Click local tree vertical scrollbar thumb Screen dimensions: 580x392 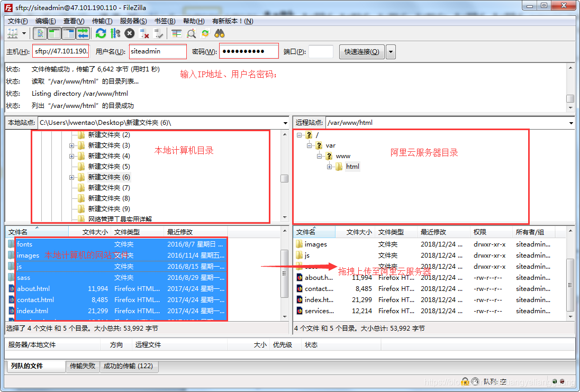pos(285,179)
